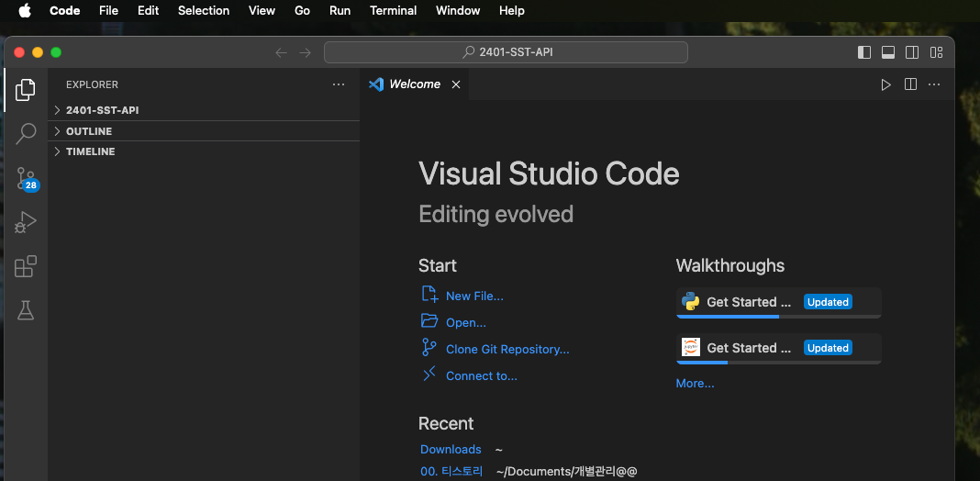Expand the TIMELINE section

pyautogui.click(x=204, y=151)
